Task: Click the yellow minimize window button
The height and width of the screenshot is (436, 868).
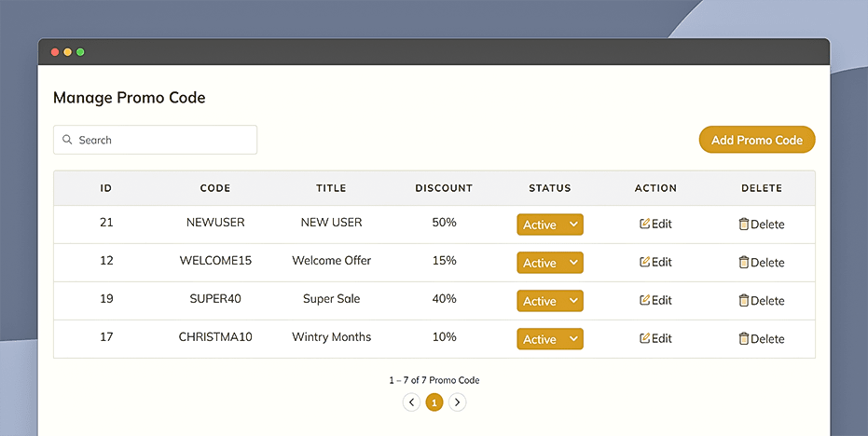Action: (x=67, y=52)
